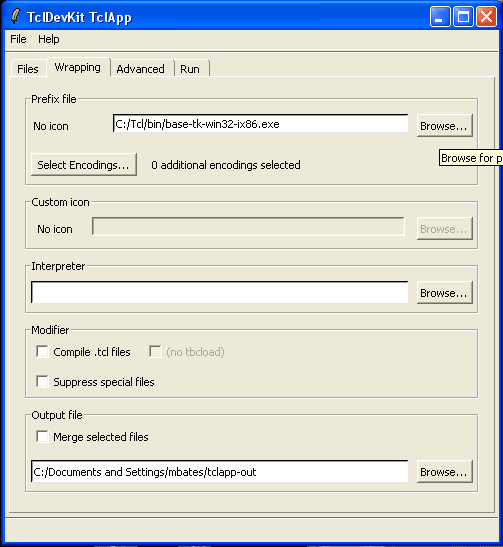Select the Wrapping tab
The height and width of the screenshot is (547, 503).
click(x=78, y=67)
